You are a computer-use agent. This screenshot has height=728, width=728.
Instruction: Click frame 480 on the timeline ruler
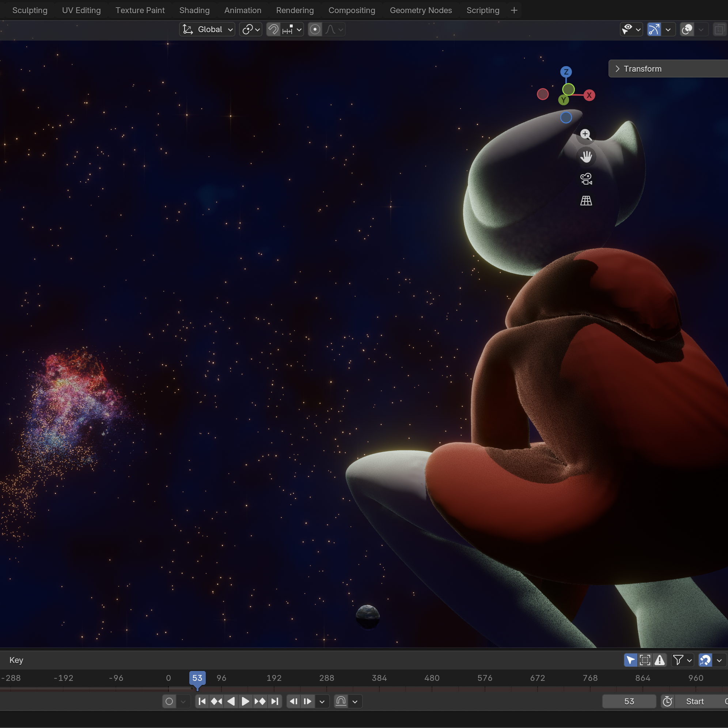[x=432, y=678]
